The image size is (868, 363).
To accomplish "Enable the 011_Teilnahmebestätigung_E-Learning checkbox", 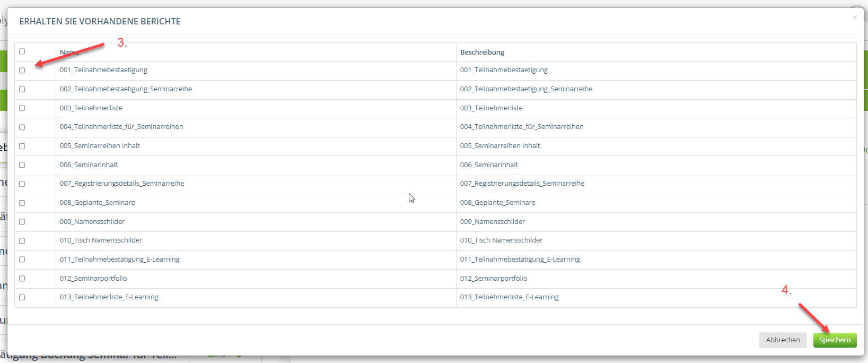I will click(22, 260).
